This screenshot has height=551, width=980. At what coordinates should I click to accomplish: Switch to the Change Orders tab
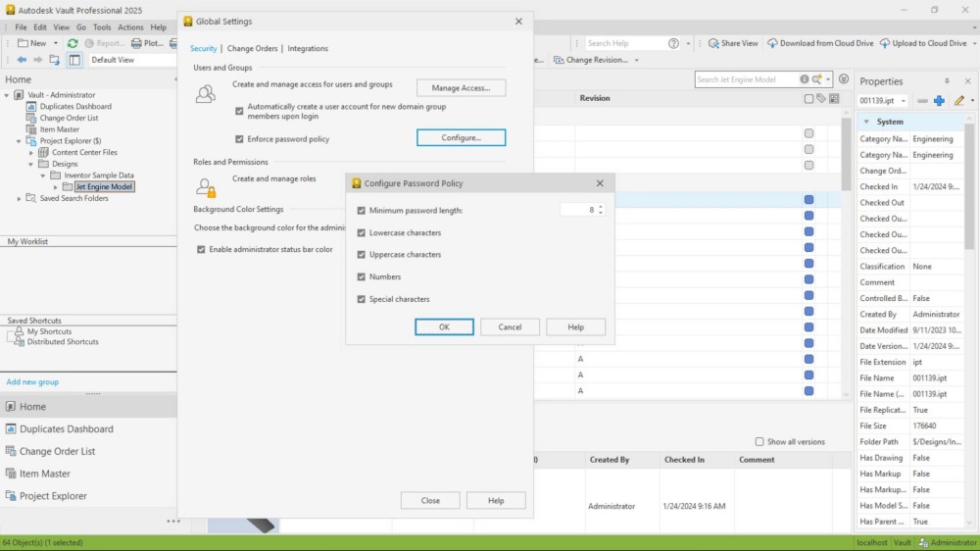coord(253,48)
